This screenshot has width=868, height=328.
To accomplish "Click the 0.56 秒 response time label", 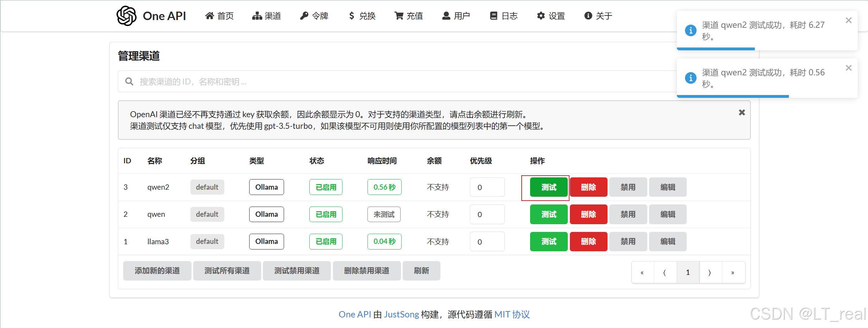I will [384, 187].
